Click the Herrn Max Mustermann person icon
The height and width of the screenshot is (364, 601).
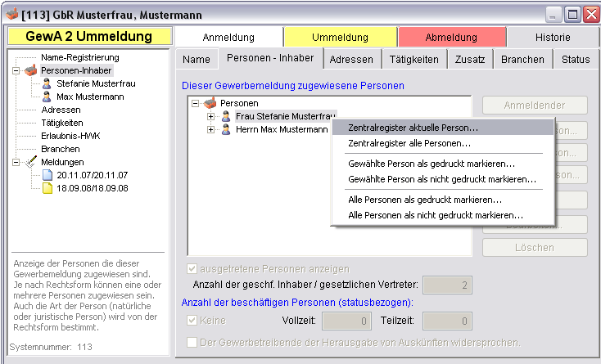click(226, 129)
